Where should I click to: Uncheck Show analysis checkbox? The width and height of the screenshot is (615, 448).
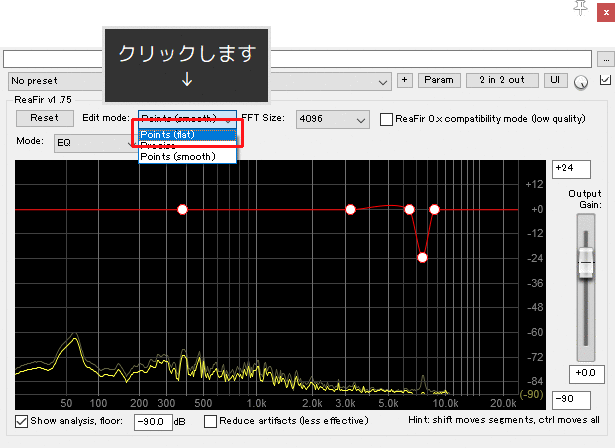(x=22, y=421)
